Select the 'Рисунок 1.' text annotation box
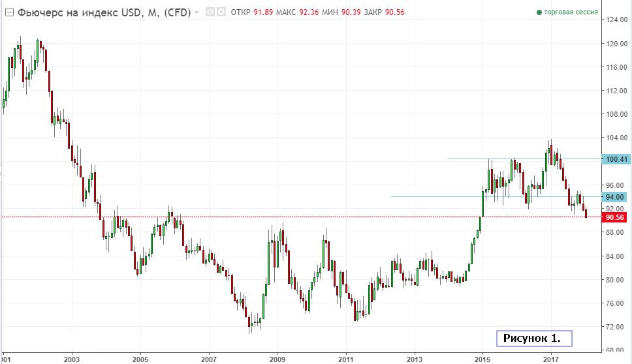The height and width of the screenshot is (364, 632). click(532, 339)
